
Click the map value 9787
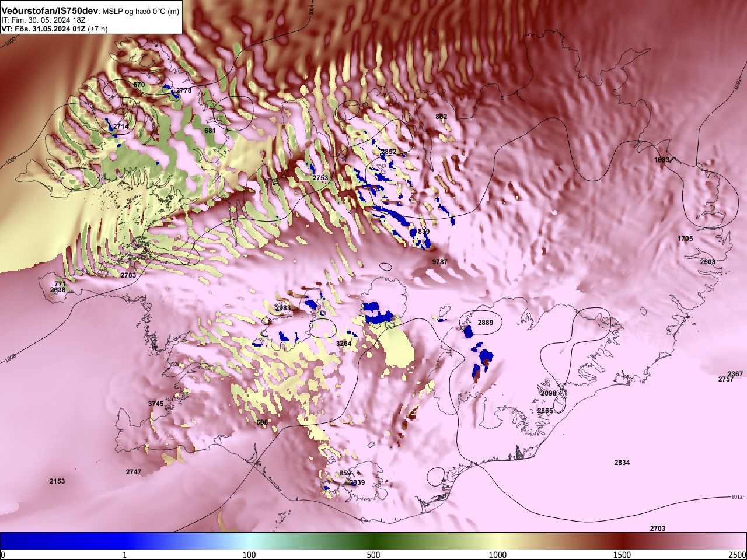pos(440,262)
